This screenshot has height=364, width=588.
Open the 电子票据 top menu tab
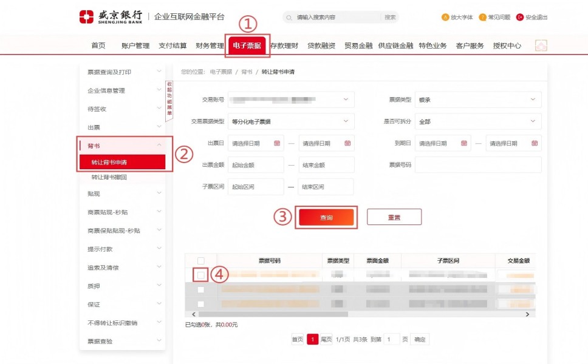click(247, 45)
